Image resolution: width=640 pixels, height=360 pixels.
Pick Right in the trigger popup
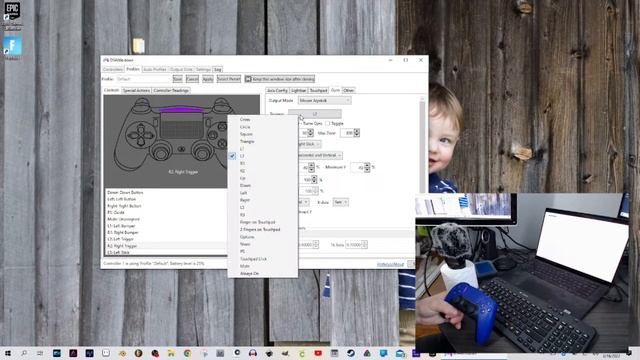click(262, 200)
